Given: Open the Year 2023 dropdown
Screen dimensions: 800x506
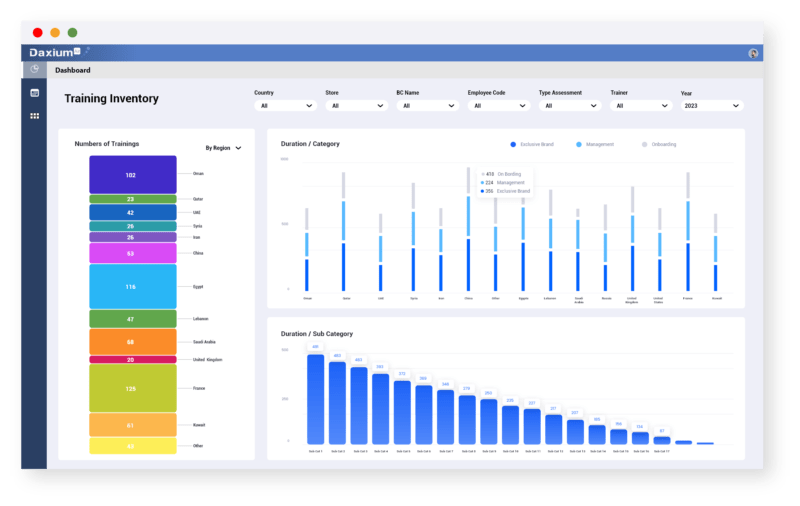Looking at the screenshot, I should (x=712, y=106).
